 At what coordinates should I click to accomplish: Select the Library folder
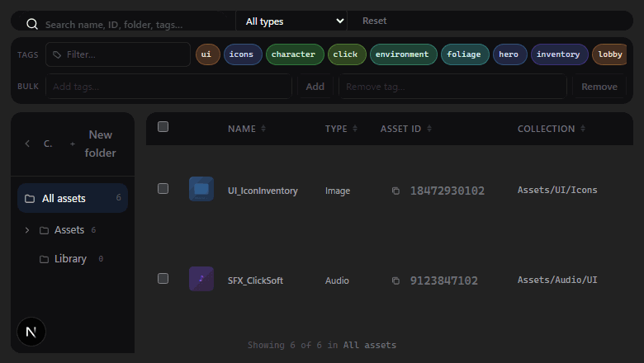coord(70,259)
